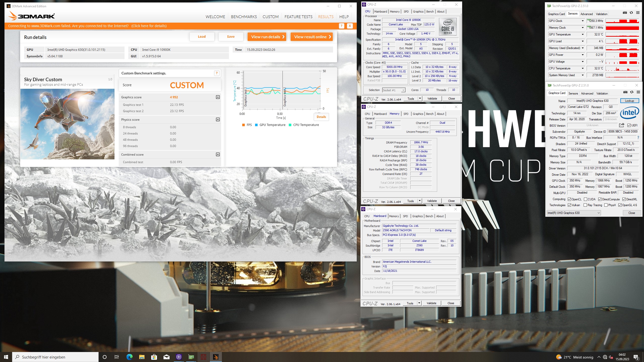The width and height of the screenshot is (644, 362).
Task: Dismiss the connection failed banner with X
Action: (x=350, y=26)
